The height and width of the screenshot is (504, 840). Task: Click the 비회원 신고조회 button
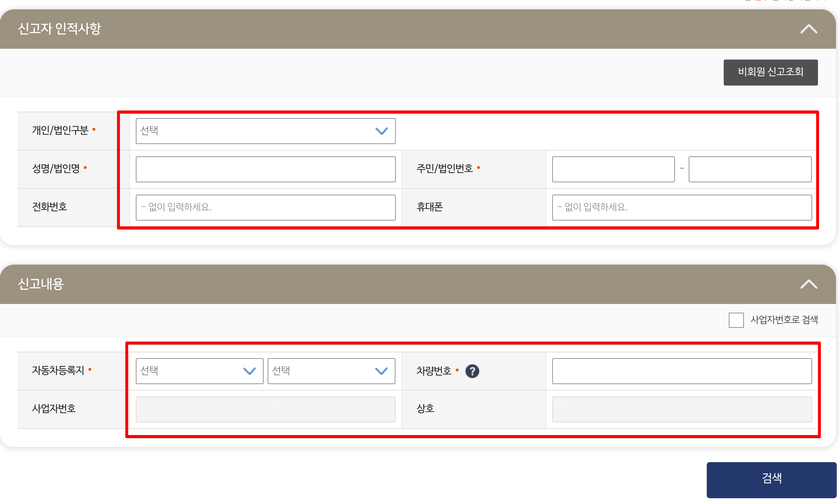(x=770, y=72)
